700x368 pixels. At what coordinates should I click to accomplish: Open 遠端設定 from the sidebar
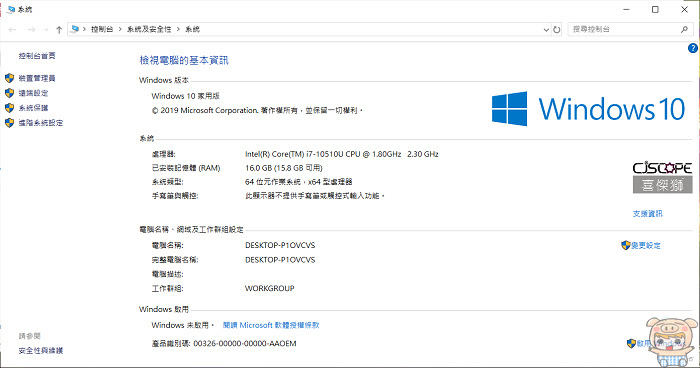click(33, 93)
